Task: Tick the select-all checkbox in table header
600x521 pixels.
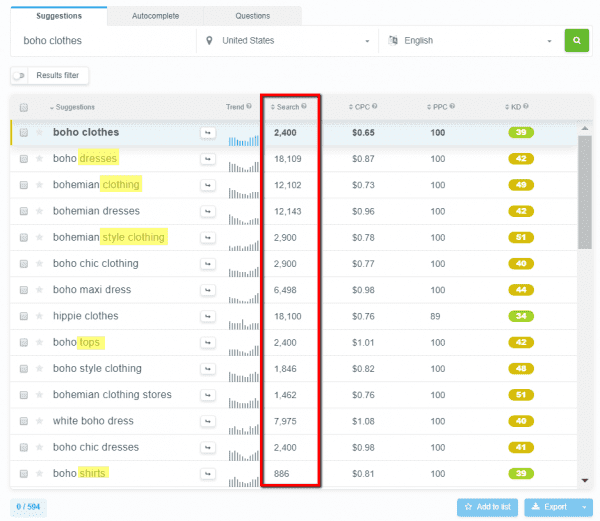Action: coord(23,107)
